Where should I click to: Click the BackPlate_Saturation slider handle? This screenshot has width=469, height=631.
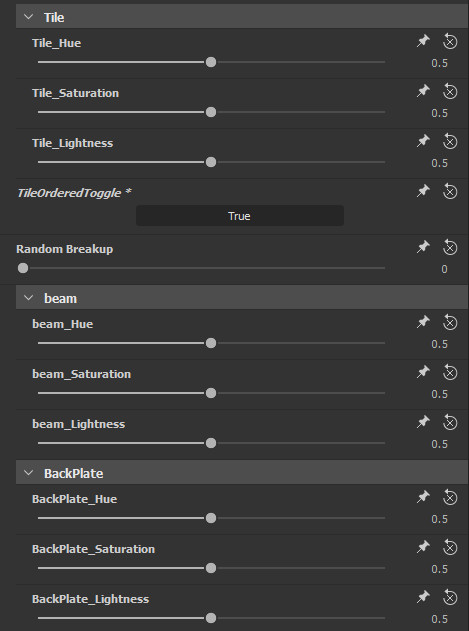(x=211, y=568)
